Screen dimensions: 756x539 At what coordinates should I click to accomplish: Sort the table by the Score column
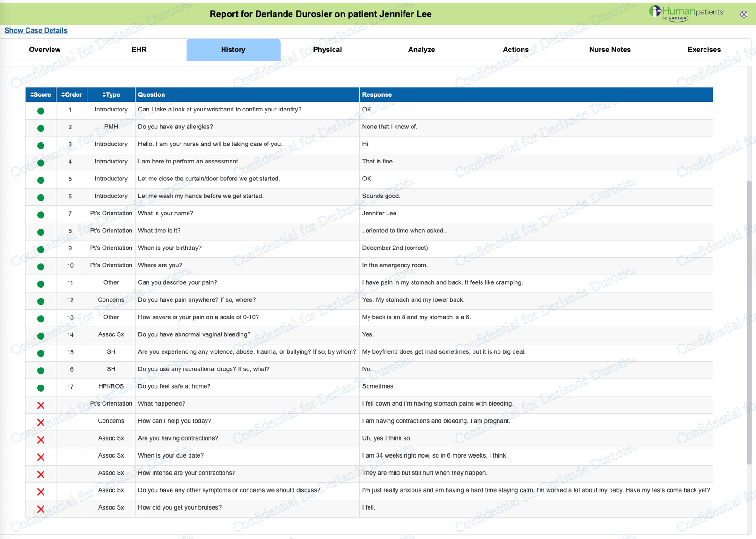click(x=41, y=94)
